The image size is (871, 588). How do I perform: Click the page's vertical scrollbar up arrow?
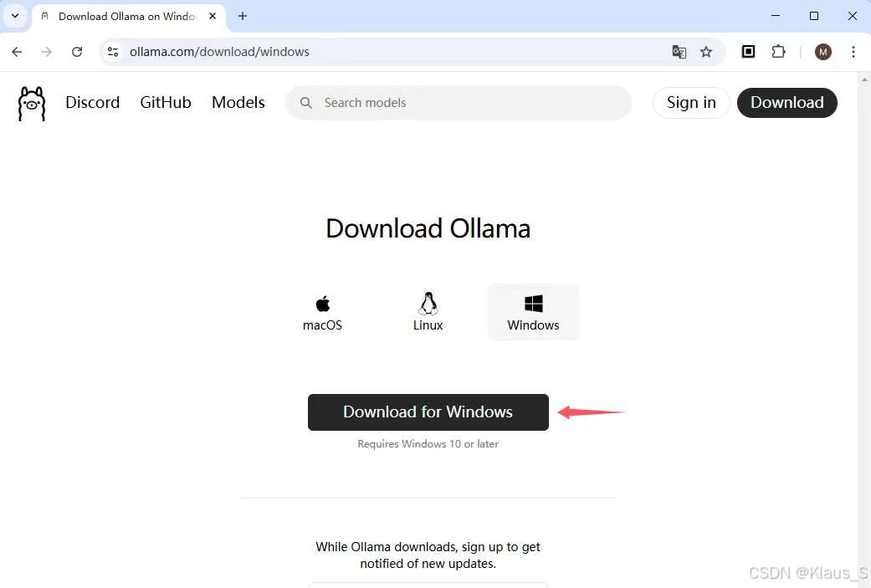coord(863,79)
